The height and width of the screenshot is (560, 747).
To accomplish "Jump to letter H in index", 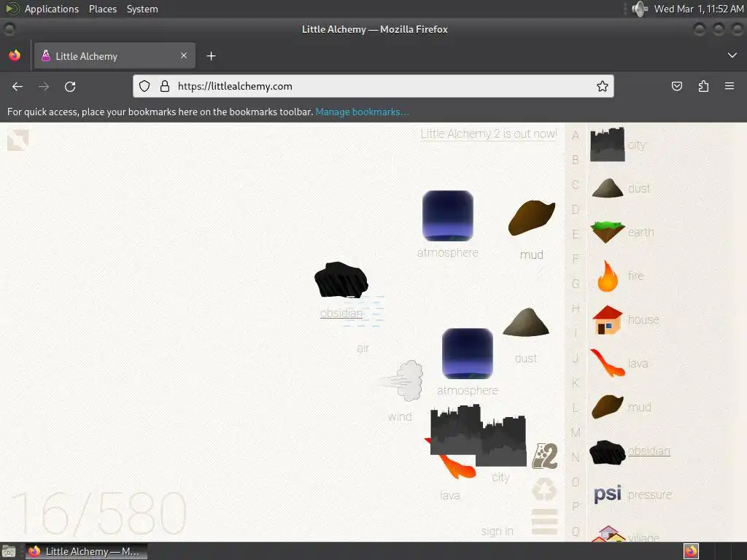I will tap(576, 308).
